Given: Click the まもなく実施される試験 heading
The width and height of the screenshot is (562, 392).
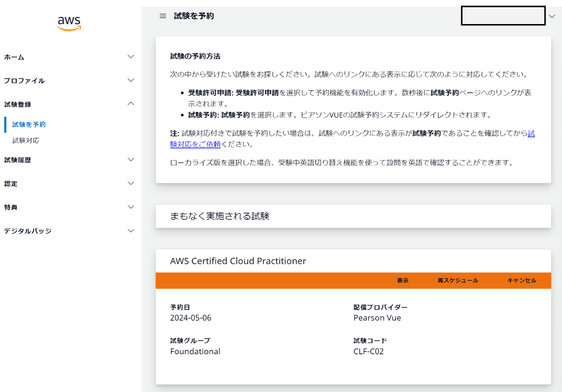Looking at the screenshot, I should pos(220,216).
